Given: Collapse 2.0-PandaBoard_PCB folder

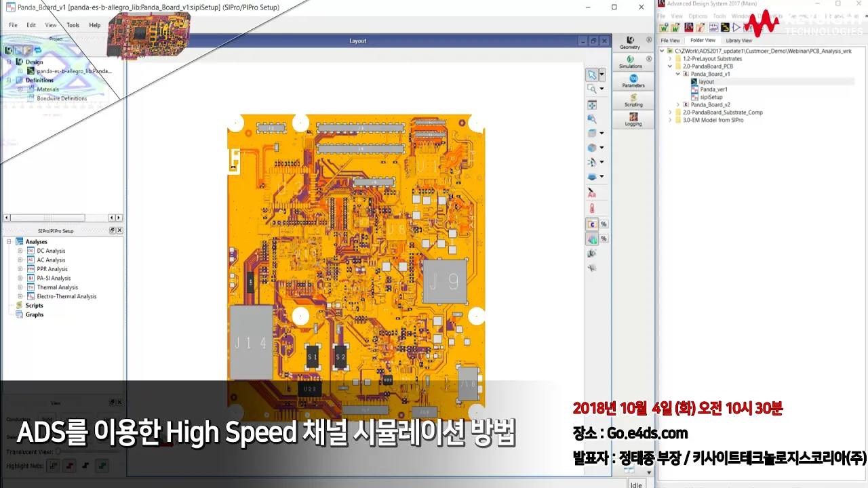Looking at the screenshot, I should point(670,66).
